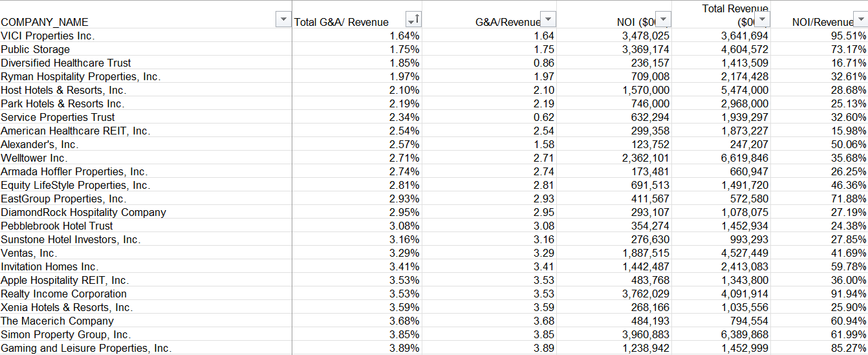This screenshot has width=868, height=355.
Task: Select Gaming and Leisure Properties cell
Action: 86,348
